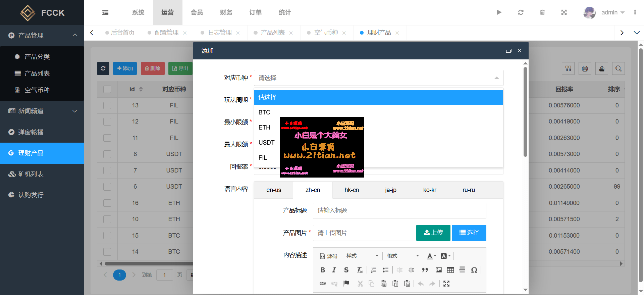This screenshot has height=295, width=644.
Task: Click the print icon above the table
Action: 585,68
